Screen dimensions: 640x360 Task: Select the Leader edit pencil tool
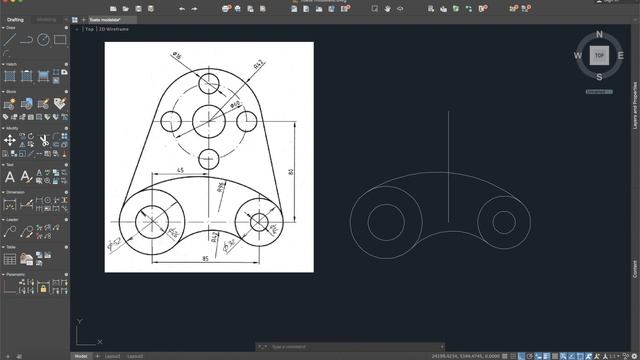26,231
